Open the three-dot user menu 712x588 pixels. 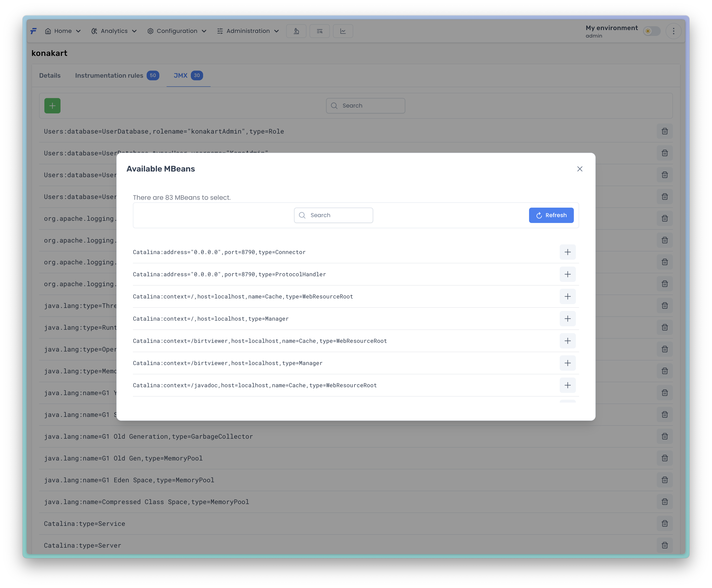pyautogui.click(x=673, y=31)
